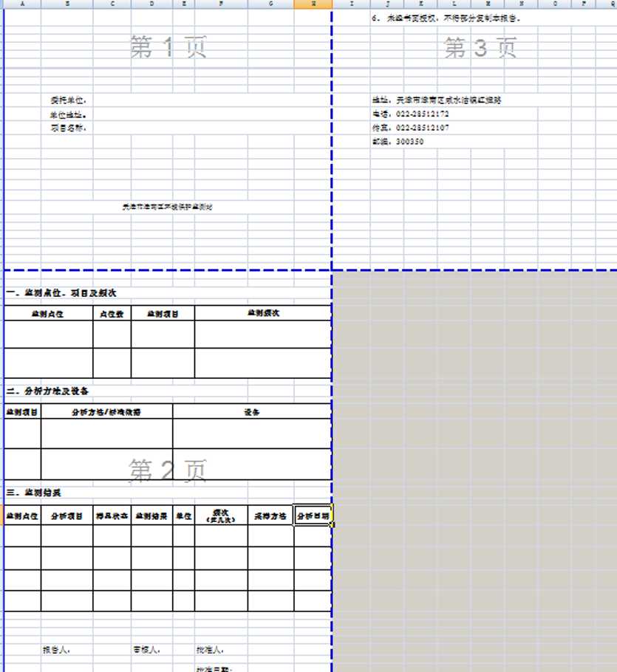Select column F header
Screen dimensions: 617x672
[221, 4]
